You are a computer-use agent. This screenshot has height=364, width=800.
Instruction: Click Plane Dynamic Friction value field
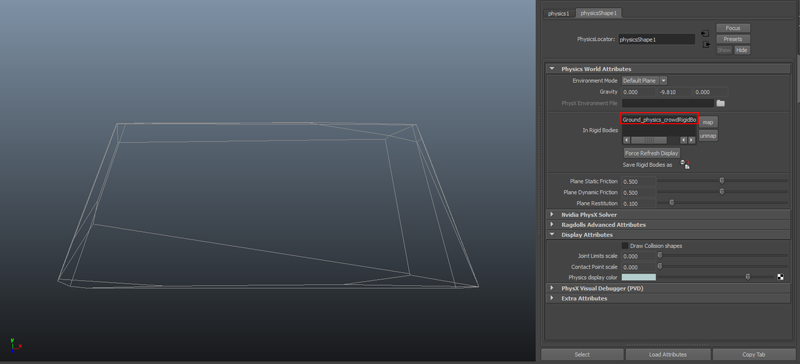tap(638, 192)
